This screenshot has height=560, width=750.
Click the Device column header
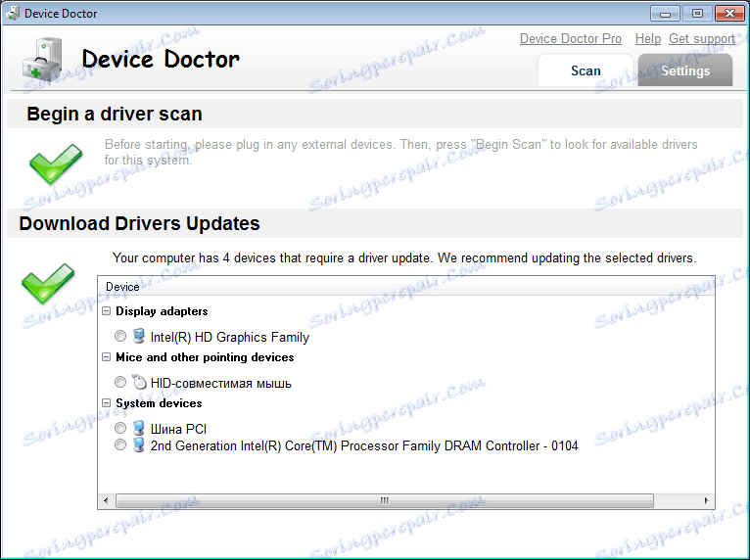pos(406,287)
